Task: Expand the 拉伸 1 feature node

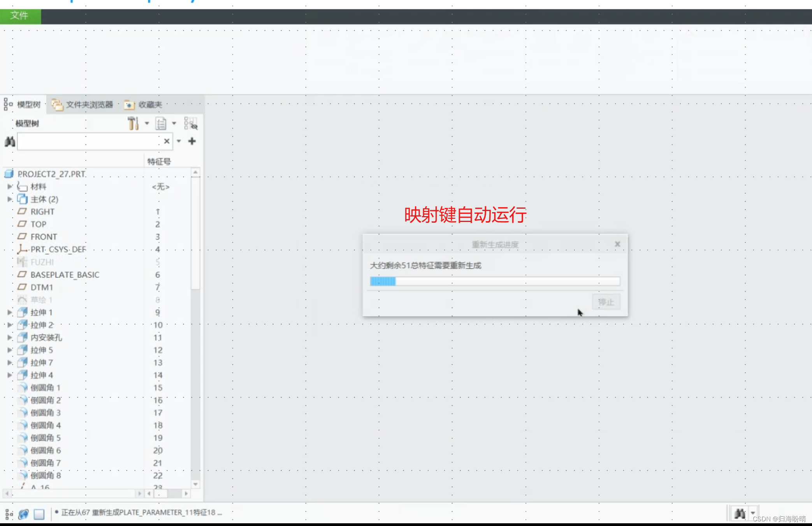Action: pyautogui.click(x=10, y=312)
